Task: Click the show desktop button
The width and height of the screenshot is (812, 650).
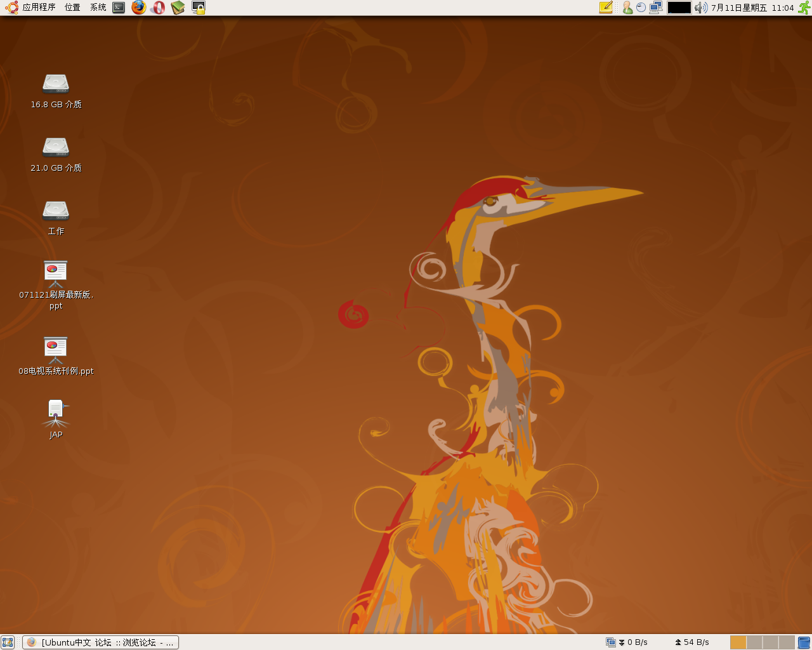Action: 8,642
